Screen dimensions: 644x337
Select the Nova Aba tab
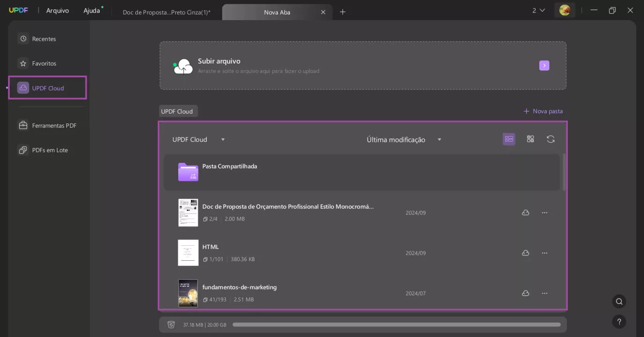pyautogui.click(x=277, y=12)
